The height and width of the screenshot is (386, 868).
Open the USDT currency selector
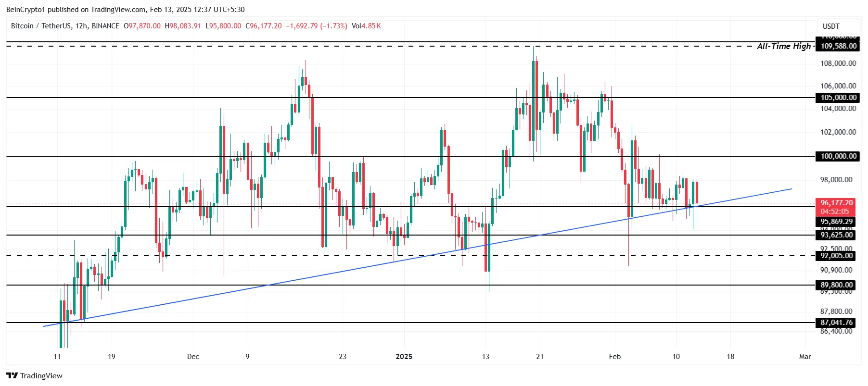point(831,26)
